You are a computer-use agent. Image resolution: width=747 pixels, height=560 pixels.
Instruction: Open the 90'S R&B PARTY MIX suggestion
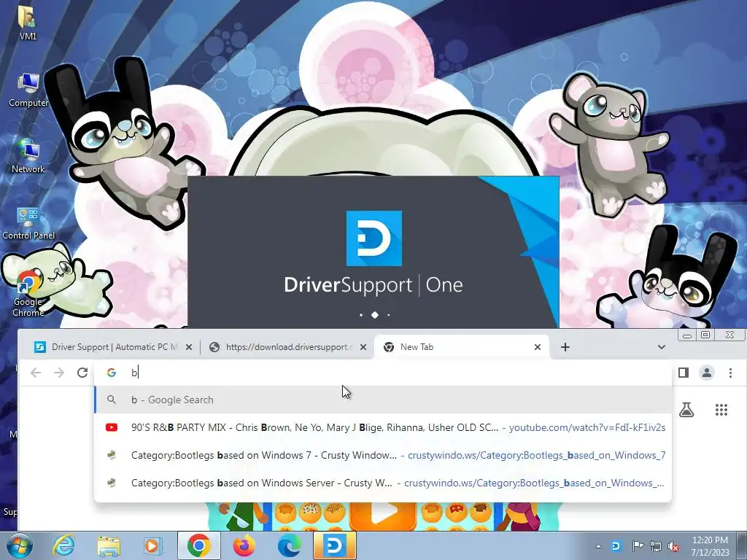tap(382, 427)
